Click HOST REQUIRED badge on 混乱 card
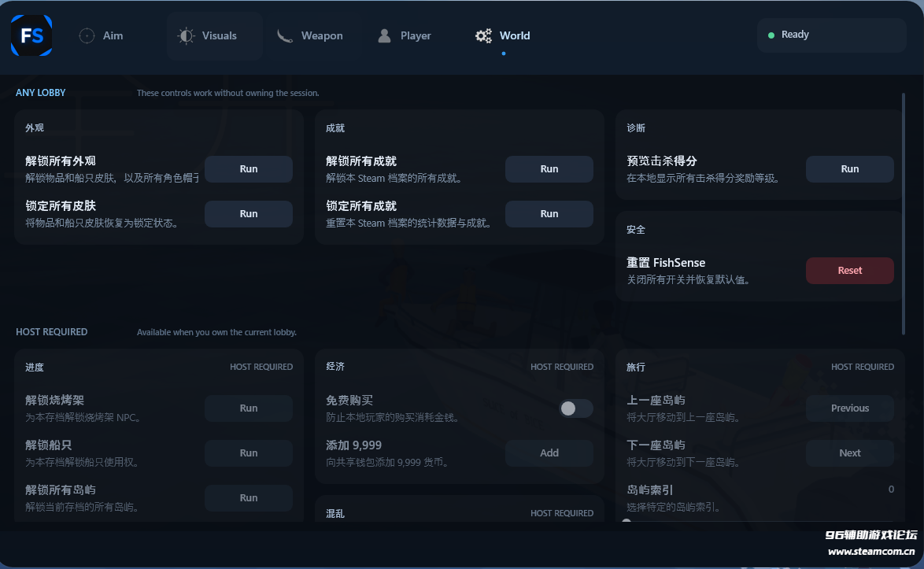The image size is (924, 569). tap(562, 513)
